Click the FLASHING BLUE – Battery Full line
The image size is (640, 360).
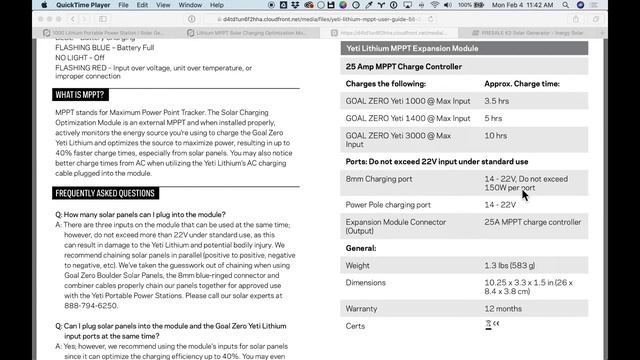click(104, 47)
